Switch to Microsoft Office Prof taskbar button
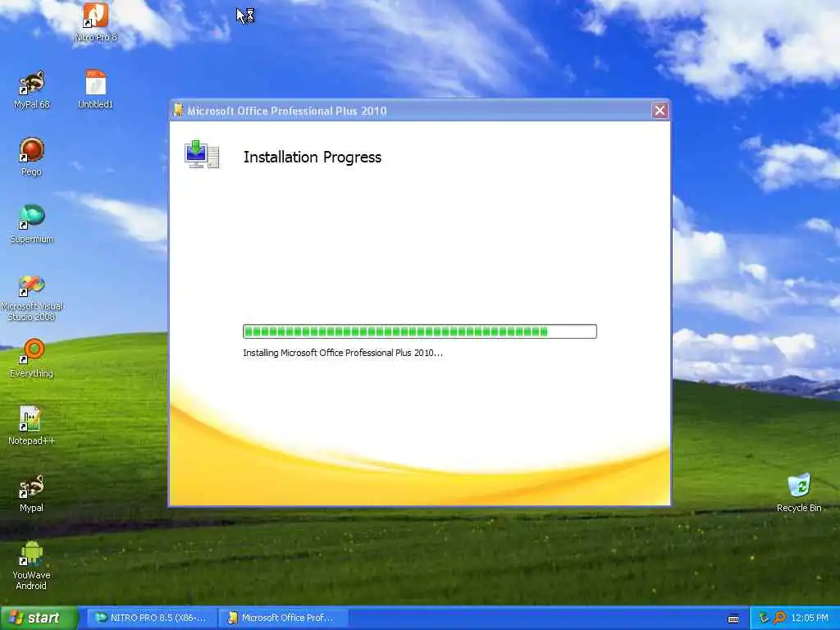The height and width of the screenshot is (630, 840). point(282,619)
